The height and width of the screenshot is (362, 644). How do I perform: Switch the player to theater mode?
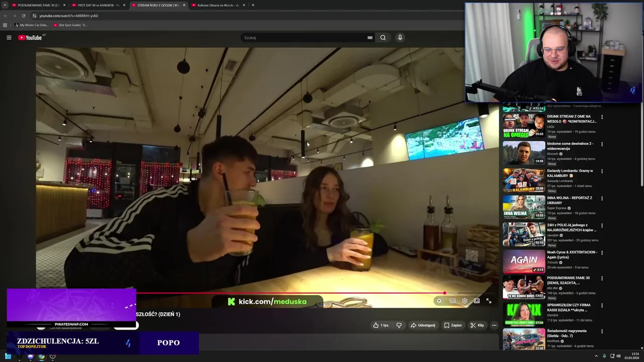[x=476, y=301]
